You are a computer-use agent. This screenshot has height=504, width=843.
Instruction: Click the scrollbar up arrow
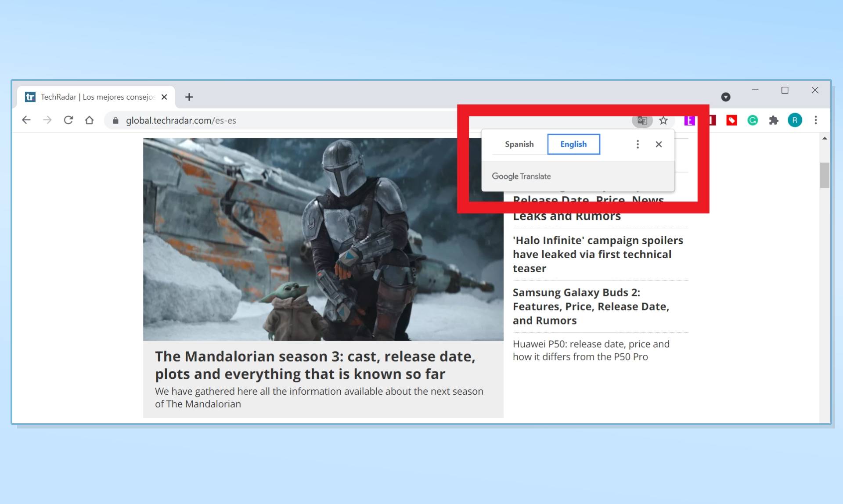pyautogui.click(x=825, y=139)
